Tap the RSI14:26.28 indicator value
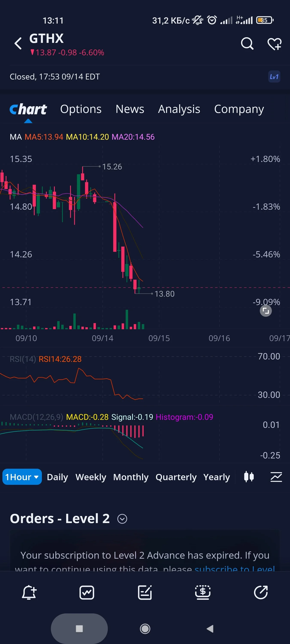 60,359
